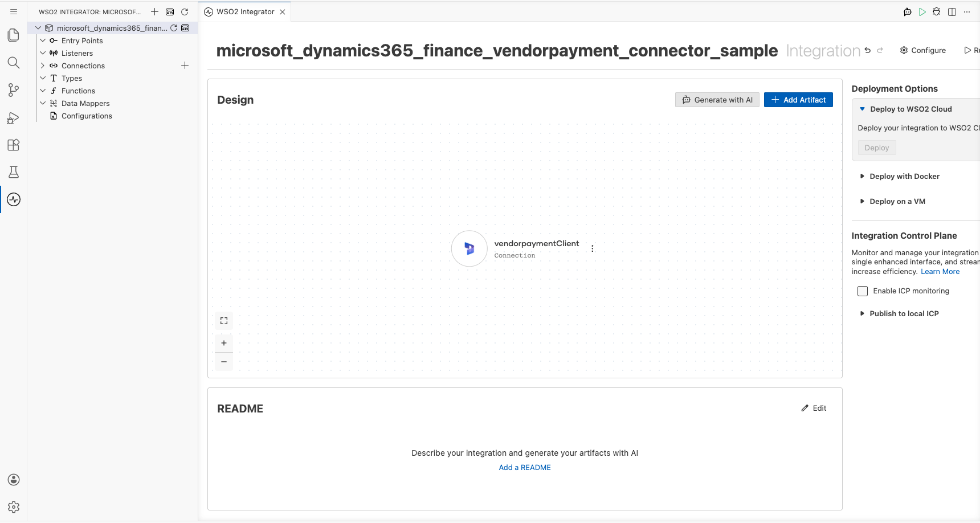Show overview of the microsoft_dynamics365 project row
Viewport: 980px width, 523px height.
coord(185,28)
